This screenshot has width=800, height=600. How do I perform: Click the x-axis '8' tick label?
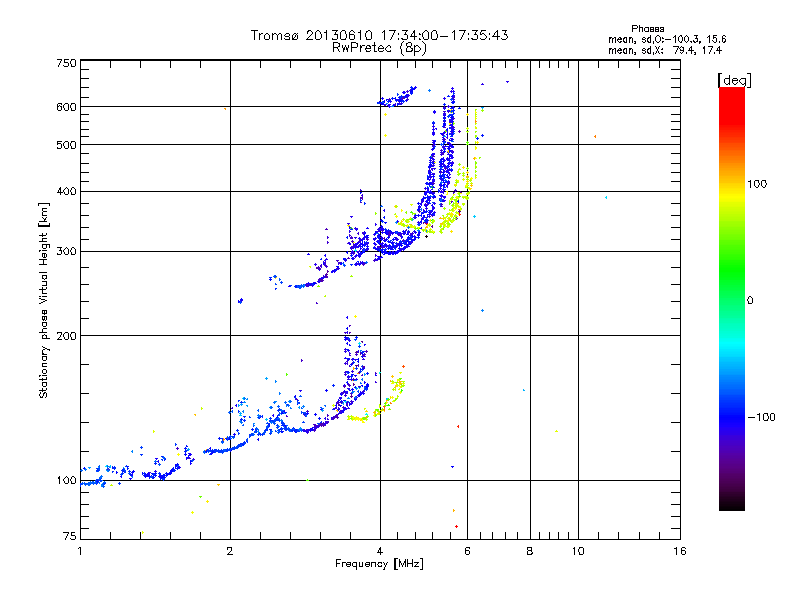click(530, 551)
